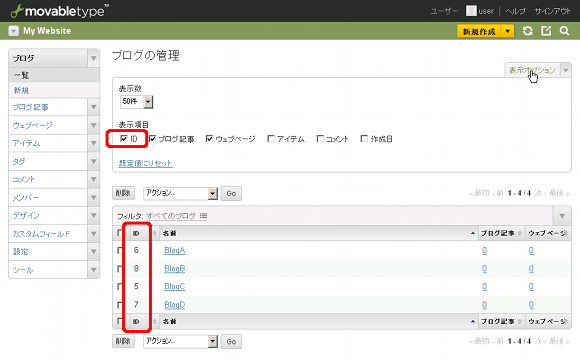Viewport: 580px width, 362px height.
Task: Select 一覧 in the sidebar
Action: pyautogui.click(x=54, y=75)
